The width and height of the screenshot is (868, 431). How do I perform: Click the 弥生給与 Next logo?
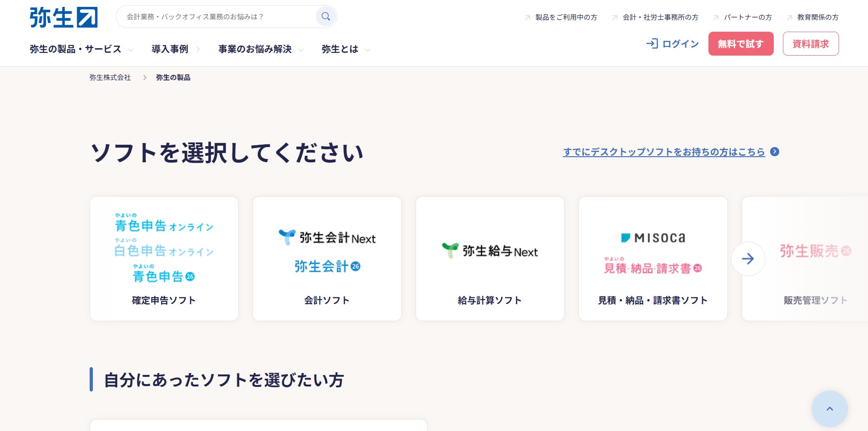tap(490, 251)
